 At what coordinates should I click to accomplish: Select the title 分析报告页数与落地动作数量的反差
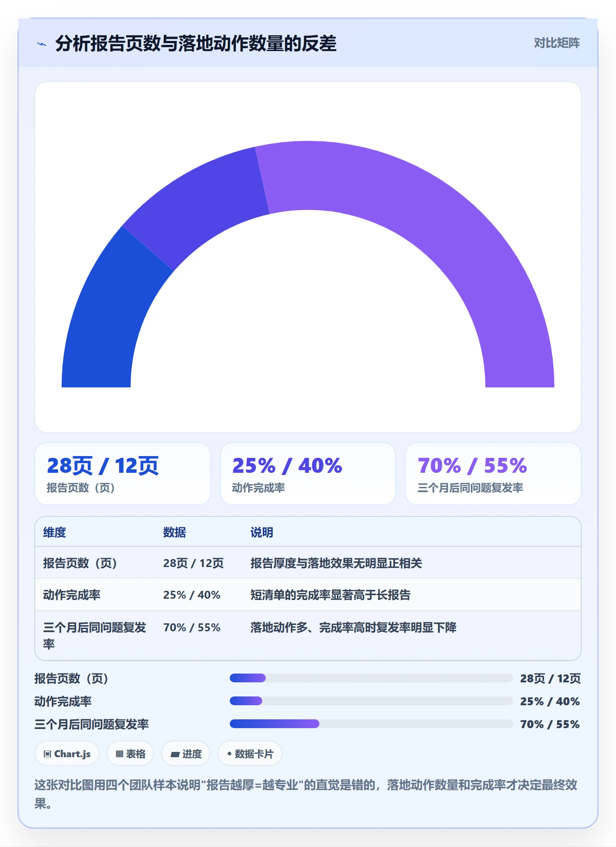[196, 44]
